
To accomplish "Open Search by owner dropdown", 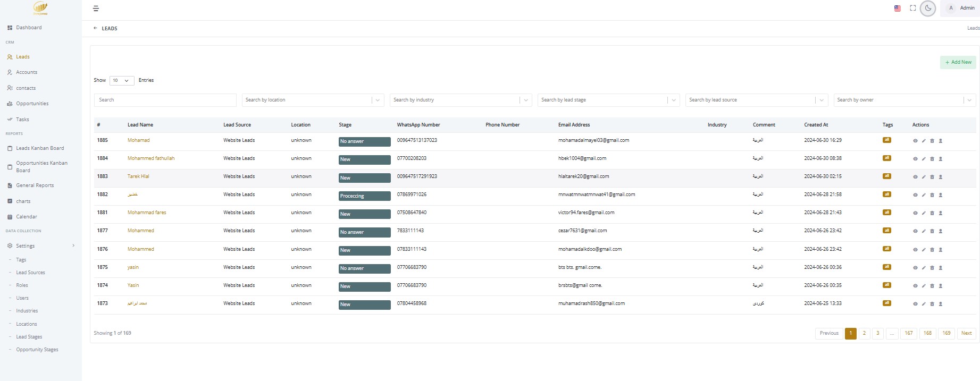I will 904,100.
